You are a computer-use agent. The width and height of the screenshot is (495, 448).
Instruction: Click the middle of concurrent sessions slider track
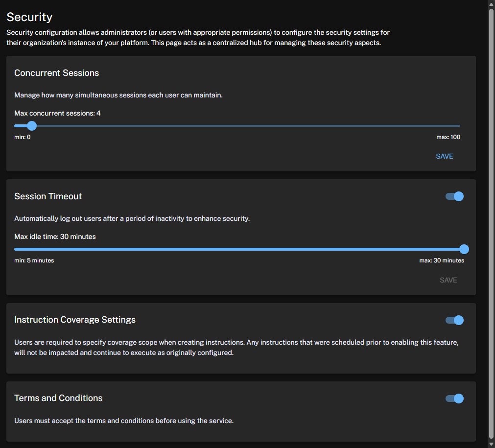(x=237, y=126)
